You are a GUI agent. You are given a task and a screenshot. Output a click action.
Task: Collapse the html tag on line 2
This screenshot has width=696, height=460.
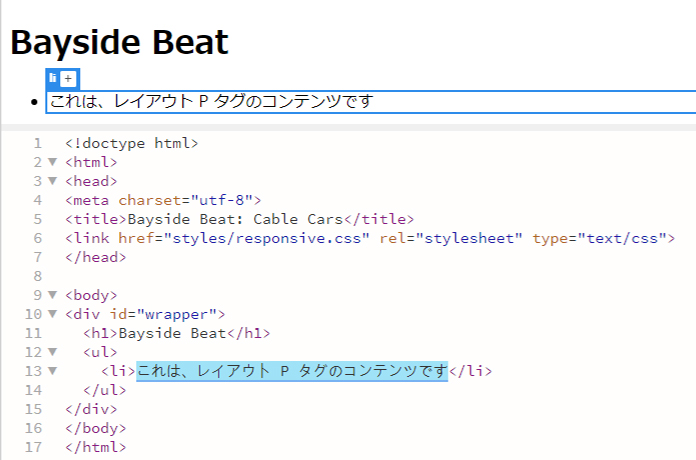52,162
